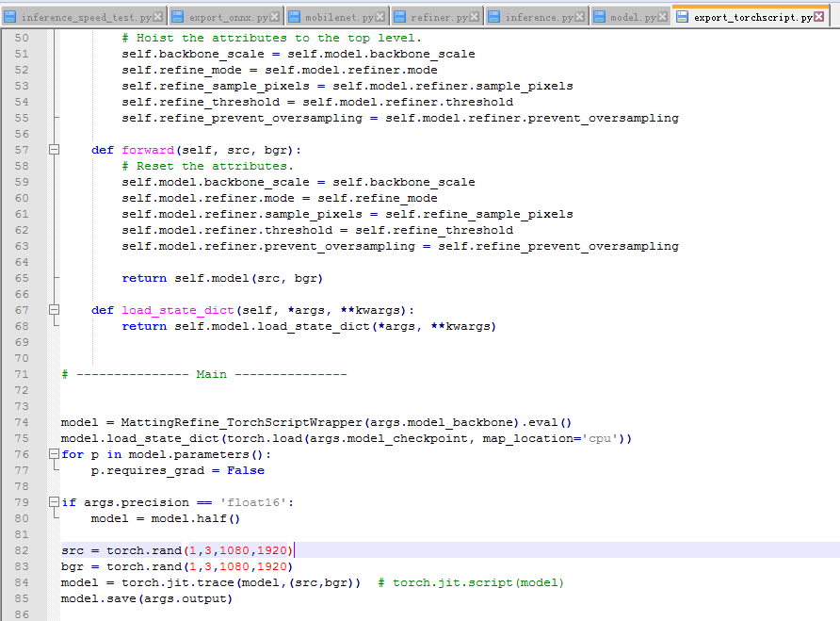Close the inference_speed_test.py tab
This screenshot has width=840, height=621.
pos(157,17)
